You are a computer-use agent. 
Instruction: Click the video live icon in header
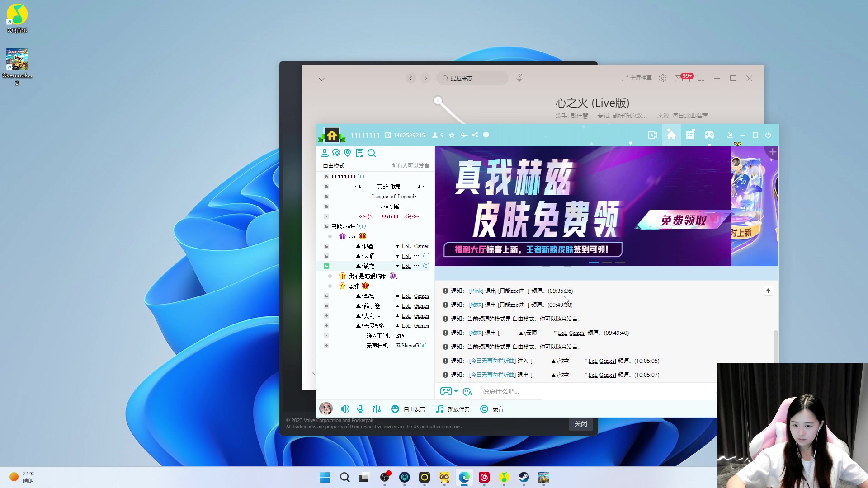point(652,135)
